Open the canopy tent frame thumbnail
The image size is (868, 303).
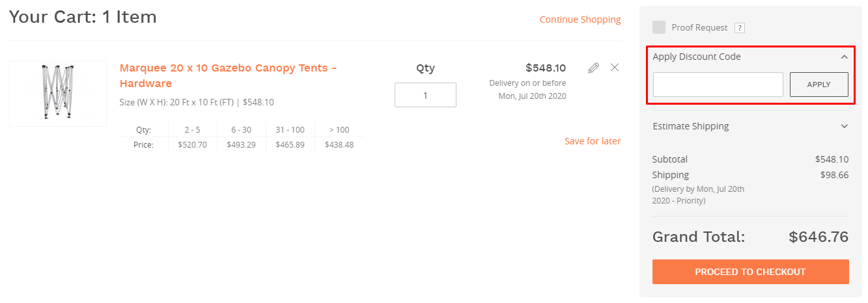pos(58,93)
